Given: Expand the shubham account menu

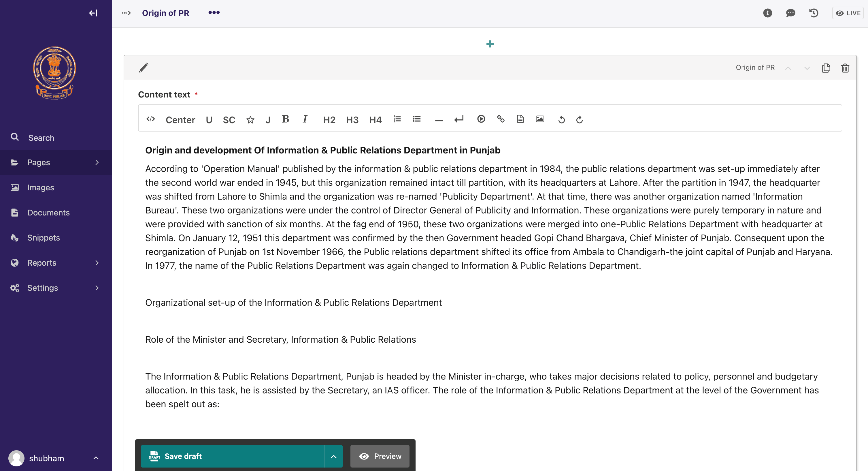Looking at the screenshot, I should 96,458.
